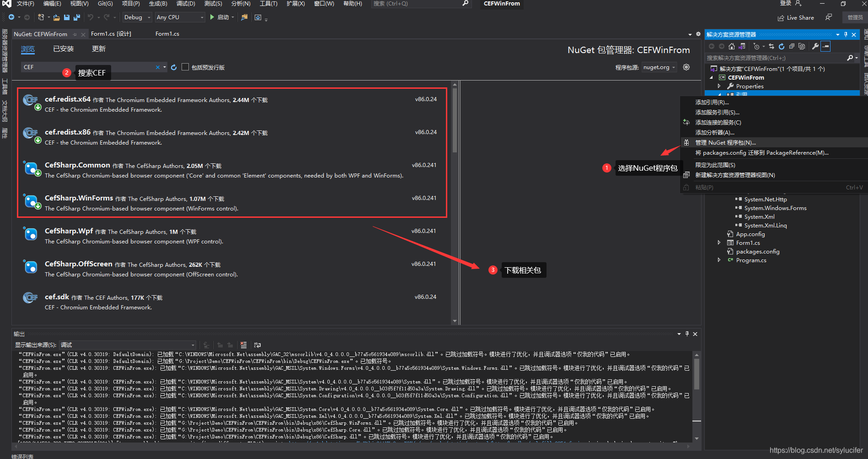Screen dimensions: 868x459
Task: Switch to the Form1.cs [设计] tab
Action: point(111,34)
